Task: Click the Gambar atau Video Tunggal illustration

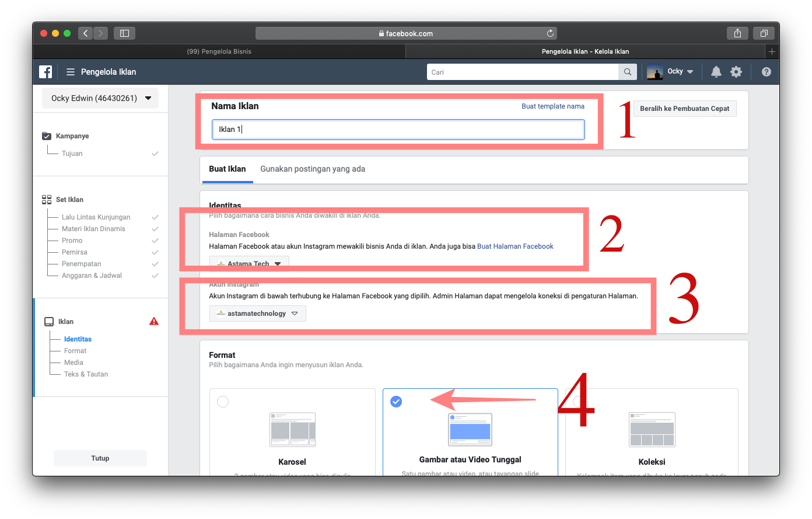Action: pos(470,430)
